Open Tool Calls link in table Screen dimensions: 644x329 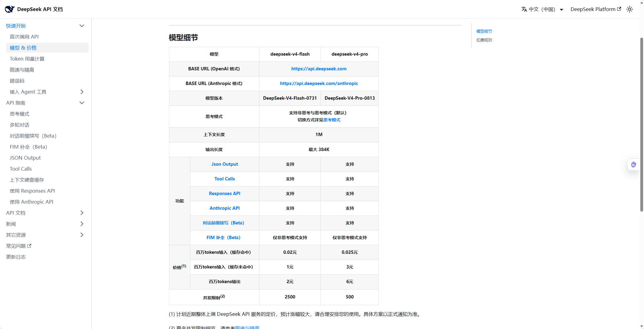[225, 179]
